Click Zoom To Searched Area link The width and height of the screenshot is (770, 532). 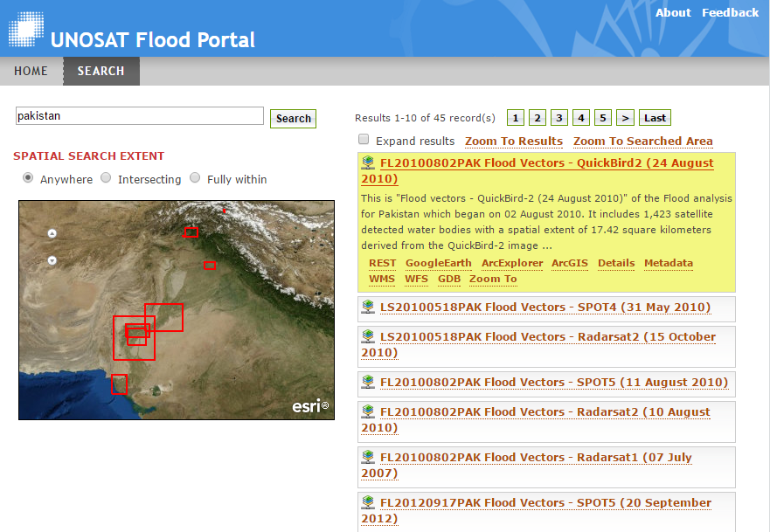(642, 142)
